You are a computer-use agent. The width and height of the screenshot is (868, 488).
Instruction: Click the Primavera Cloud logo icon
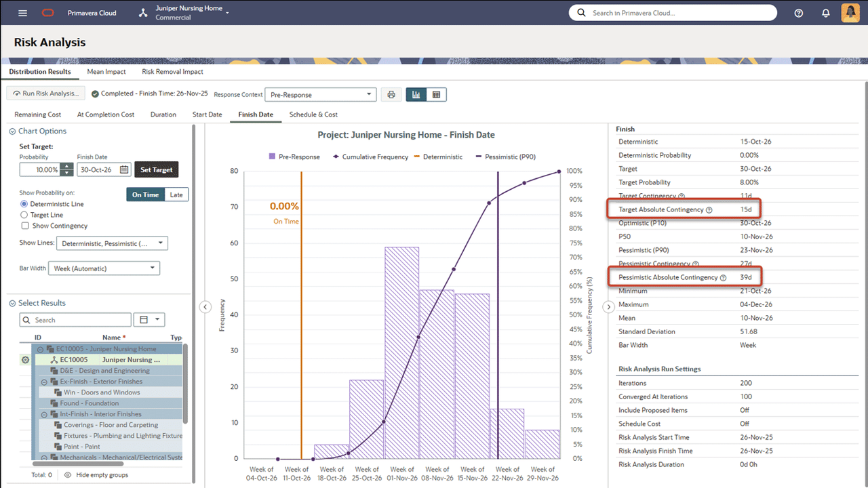46,12
